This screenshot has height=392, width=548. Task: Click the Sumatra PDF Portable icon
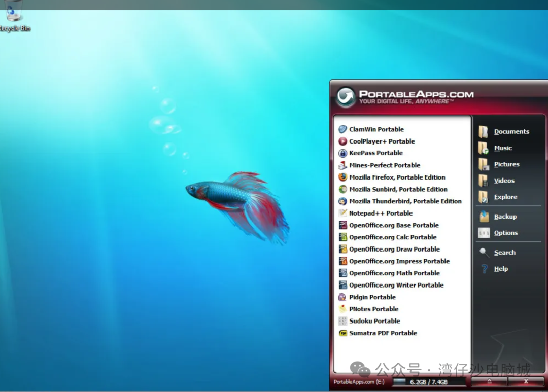click(x=342, y=333)
